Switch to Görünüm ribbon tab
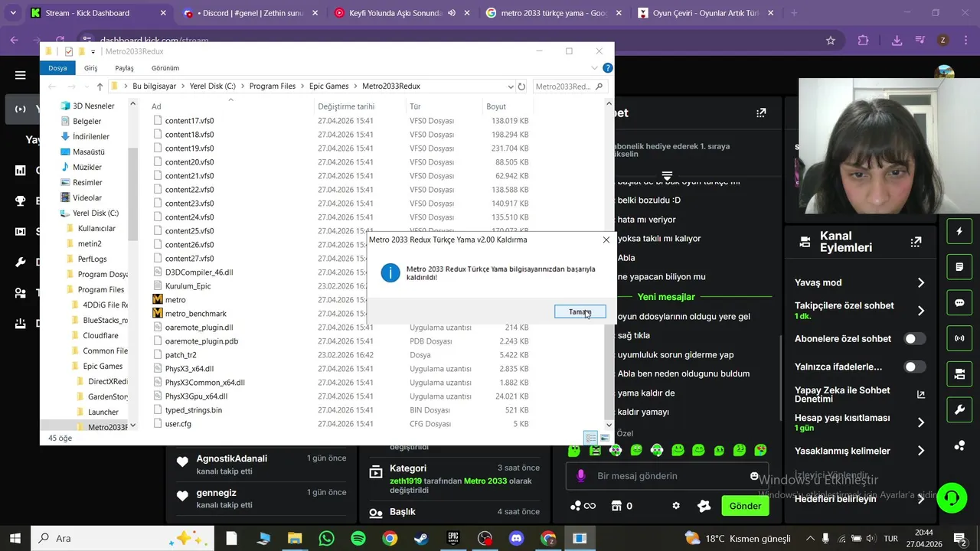The image size is (980, 551). 165,68
